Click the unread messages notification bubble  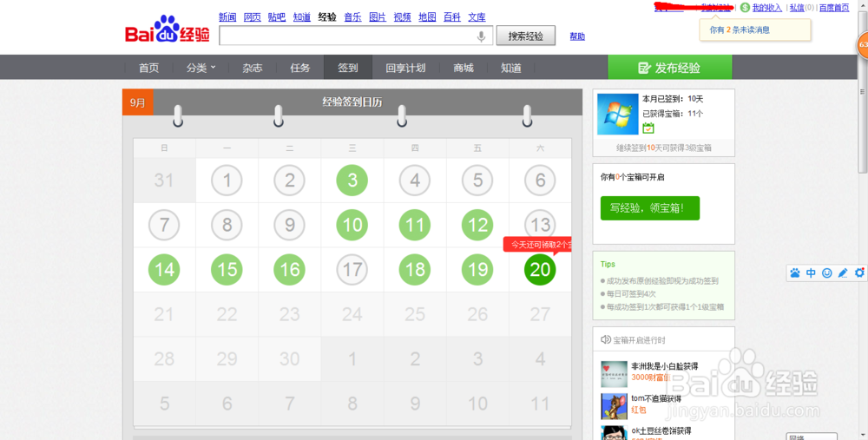click(x=755, y=30)
